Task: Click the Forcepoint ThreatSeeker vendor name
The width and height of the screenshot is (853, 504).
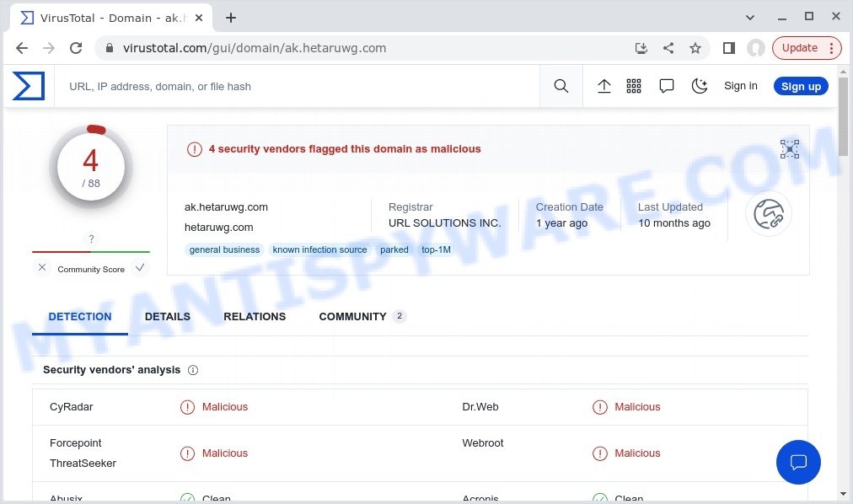Action: (83, 453)
